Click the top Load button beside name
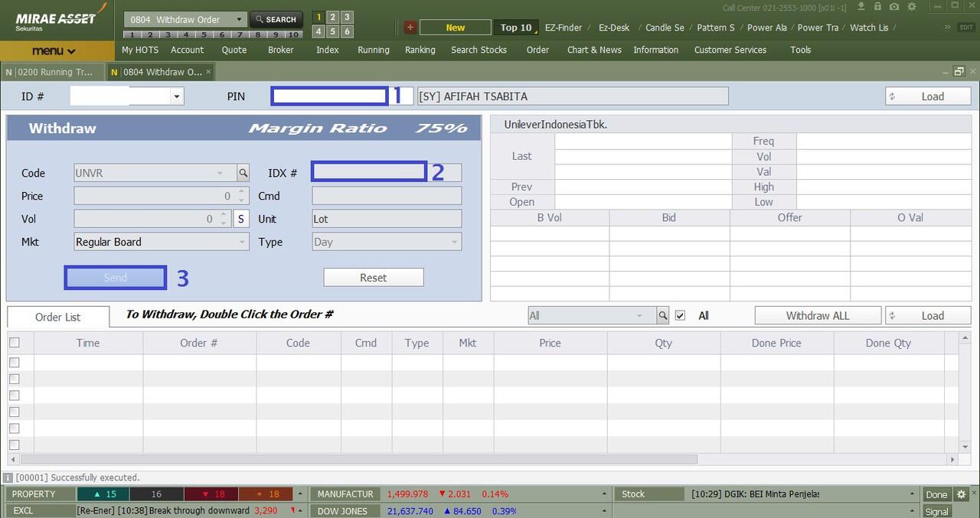The image size is (980, 518). pos(927,96)
